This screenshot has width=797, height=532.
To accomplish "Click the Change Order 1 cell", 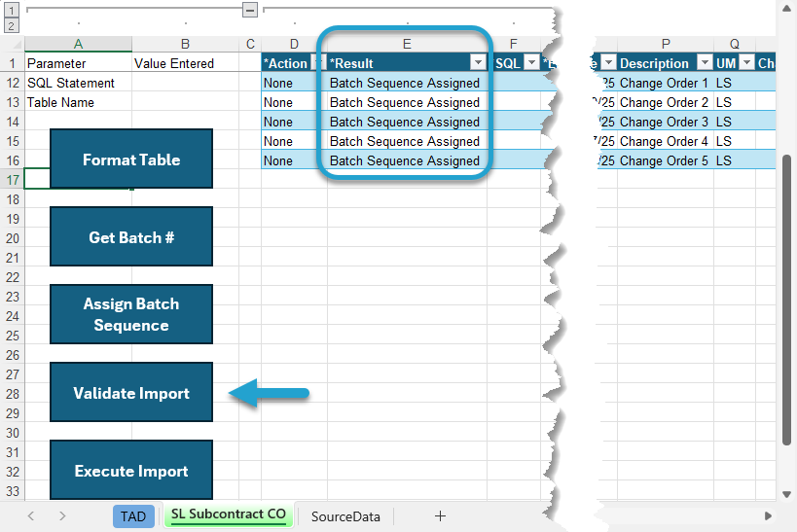I will point(666,83).
